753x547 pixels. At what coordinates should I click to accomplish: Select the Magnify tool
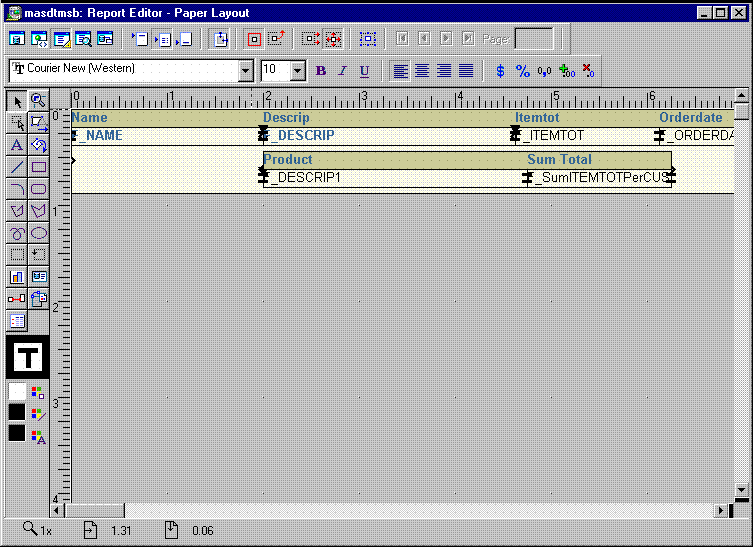pyautogui.click(x=38, y=100)
